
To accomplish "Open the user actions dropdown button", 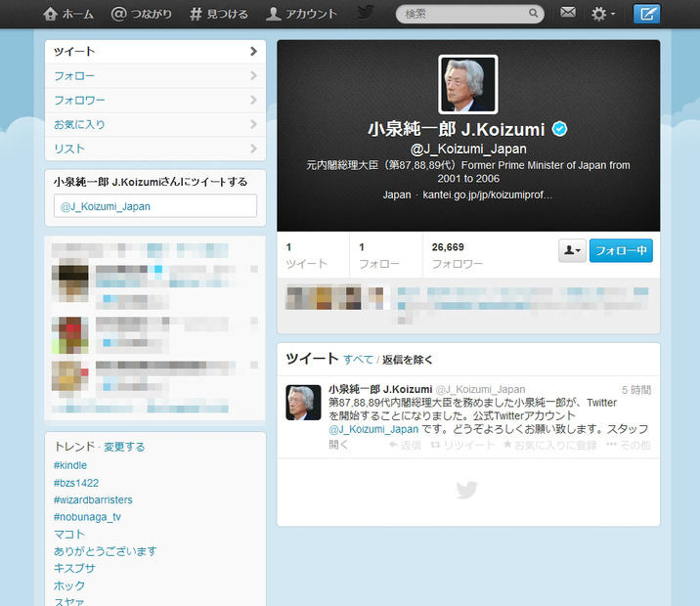I will coord(572,250).
